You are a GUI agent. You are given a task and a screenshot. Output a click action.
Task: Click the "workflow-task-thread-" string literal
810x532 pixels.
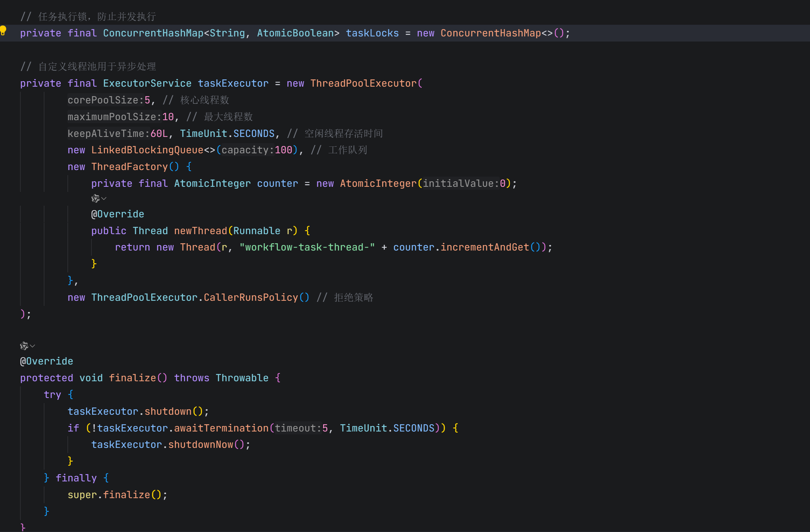click(307, 247)
